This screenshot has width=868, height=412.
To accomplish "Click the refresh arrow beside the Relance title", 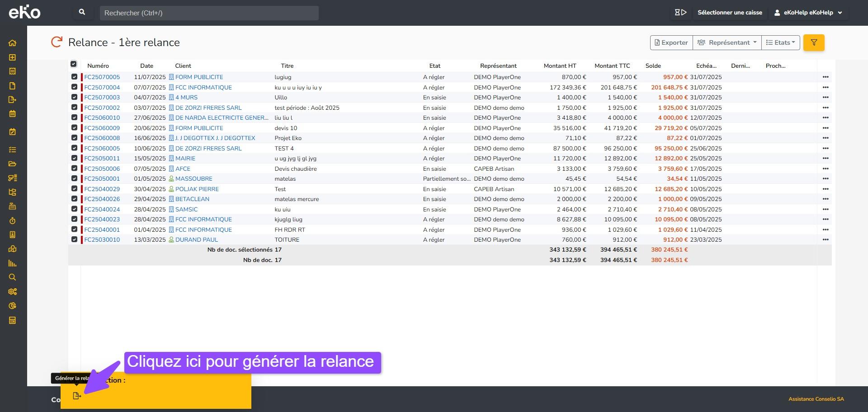I will click(x=57, y=42).
